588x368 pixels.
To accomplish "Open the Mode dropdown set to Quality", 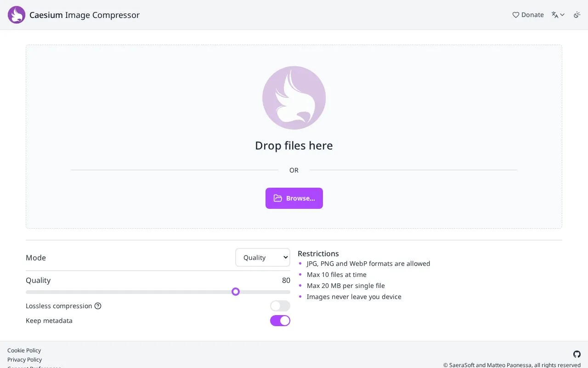I will point(263,258).
